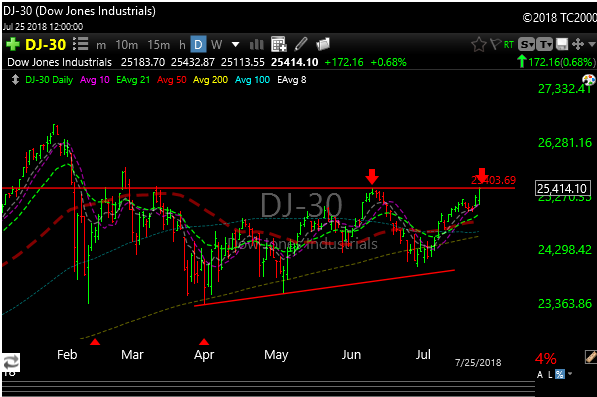Click the low price 25113.55
This screenshot has width=597, height=397.
243,62
